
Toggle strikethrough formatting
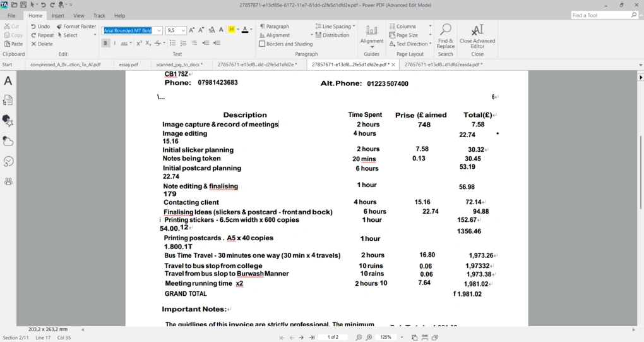click(158, 43)
